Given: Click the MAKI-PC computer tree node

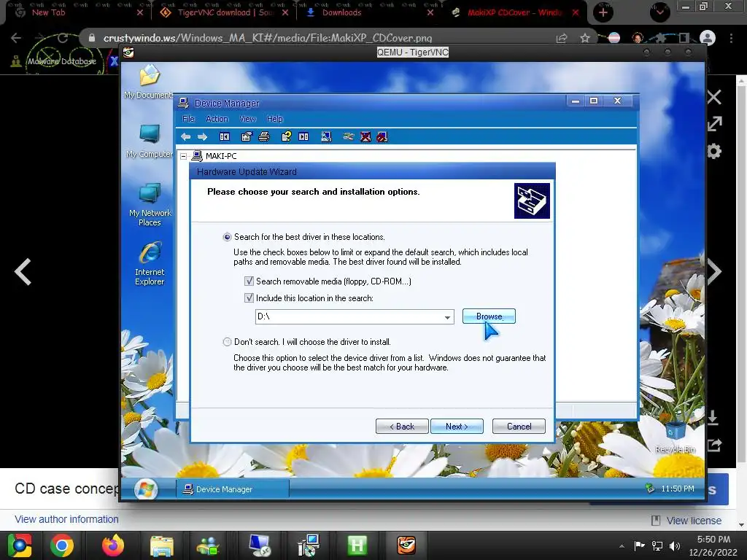Looking at the screenshot, I should pyautogui.click(x=221, y=156).
